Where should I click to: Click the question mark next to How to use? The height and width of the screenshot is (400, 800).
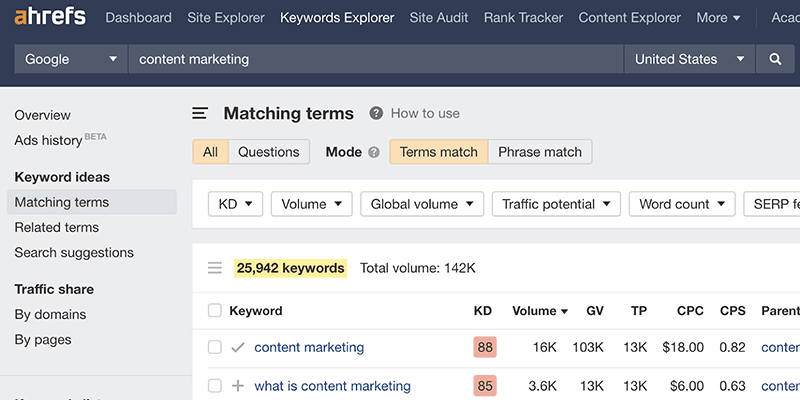(376, 113)
